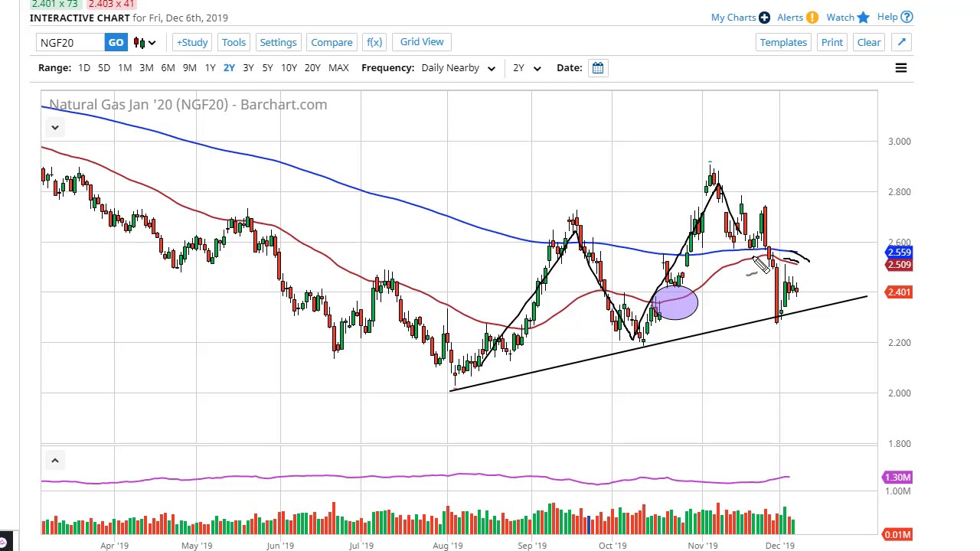The width and height of the screenshot is (980, 551).
Task: Open the hamburger menu icon
Action: point(901,68)
